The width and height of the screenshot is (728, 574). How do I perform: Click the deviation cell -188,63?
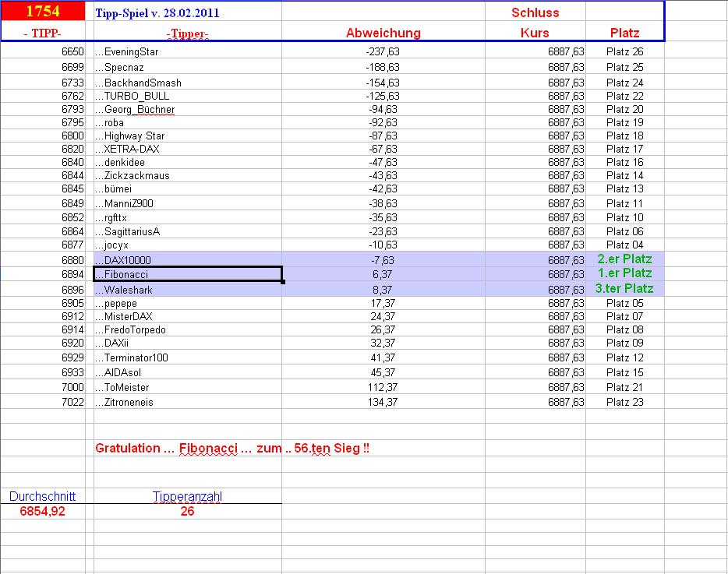point(383,67)
